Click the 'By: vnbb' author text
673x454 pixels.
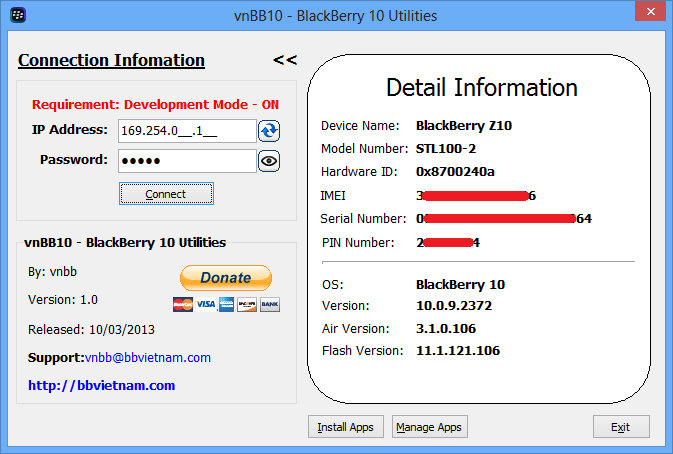click(52, 272)
